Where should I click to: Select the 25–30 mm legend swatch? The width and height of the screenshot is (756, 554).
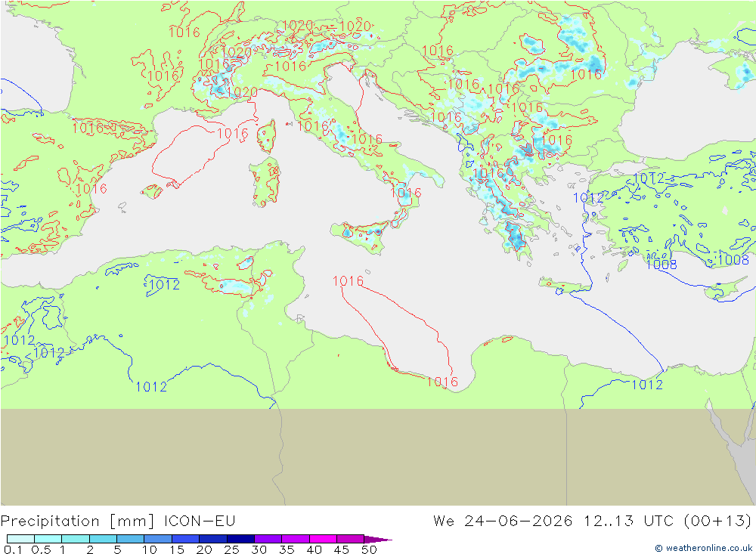240,539
